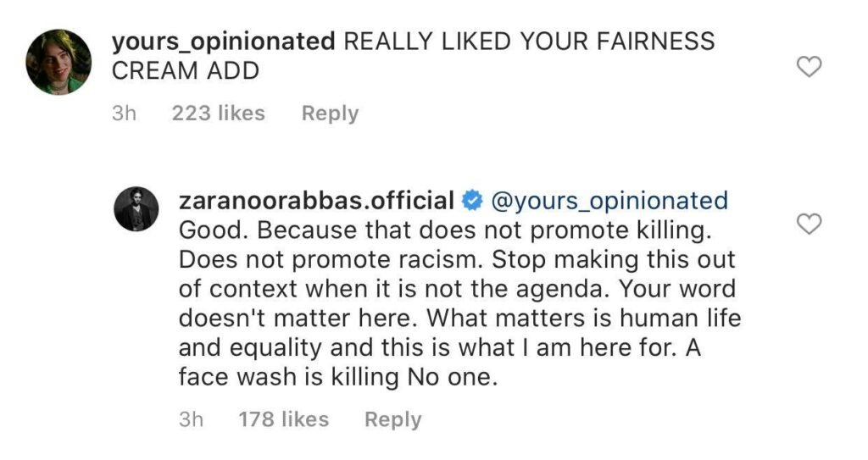The width and height of the screenshot is (868, 460).
Task: Like the yours_opinionated comment with the heart
Action: pyautogui.click(x=811, y=68)
